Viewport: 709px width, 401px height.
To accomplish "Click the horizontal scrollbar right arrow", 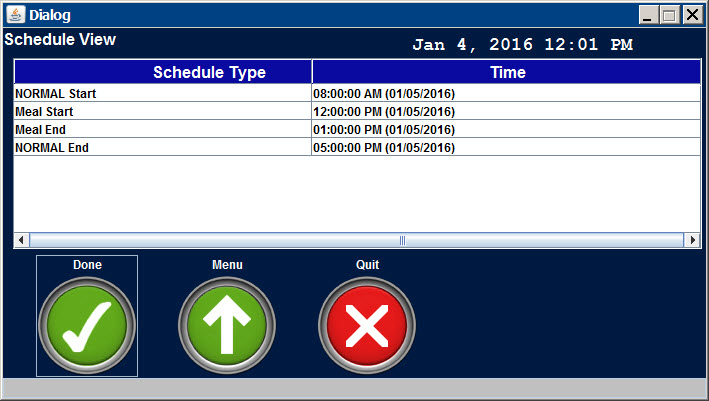I will click(692, 240).
